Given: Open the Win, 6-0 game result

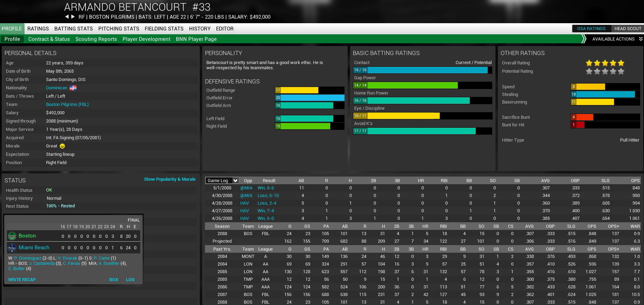Looking at the screenshot, I should coord(266,218).
